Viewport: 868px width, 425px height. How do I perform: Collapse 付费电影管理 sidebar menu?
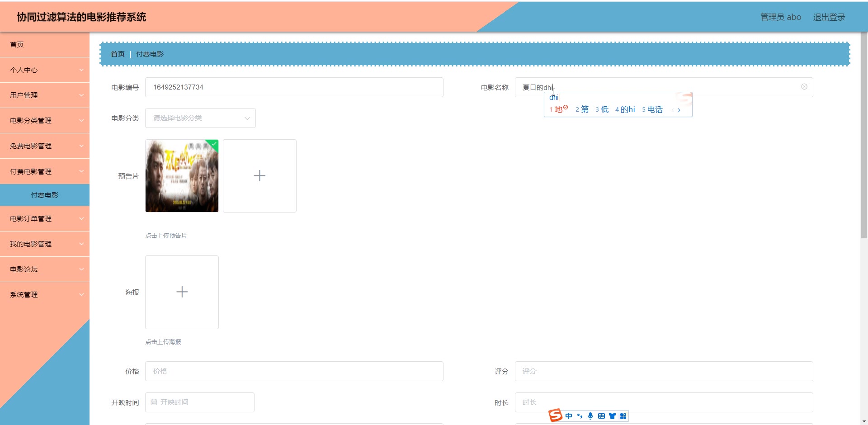(x=45, y=172)
